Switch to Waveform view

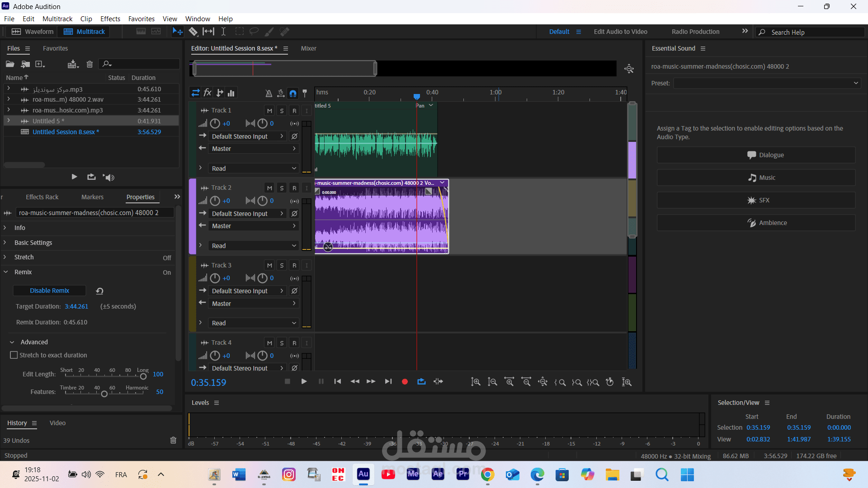coord(33,32)
